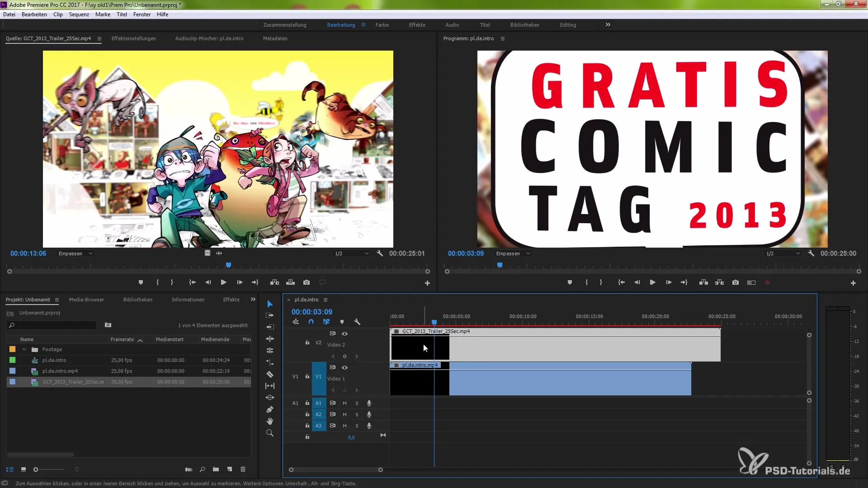Open pl.de.intro timeline panel menu

pos(325,300)
